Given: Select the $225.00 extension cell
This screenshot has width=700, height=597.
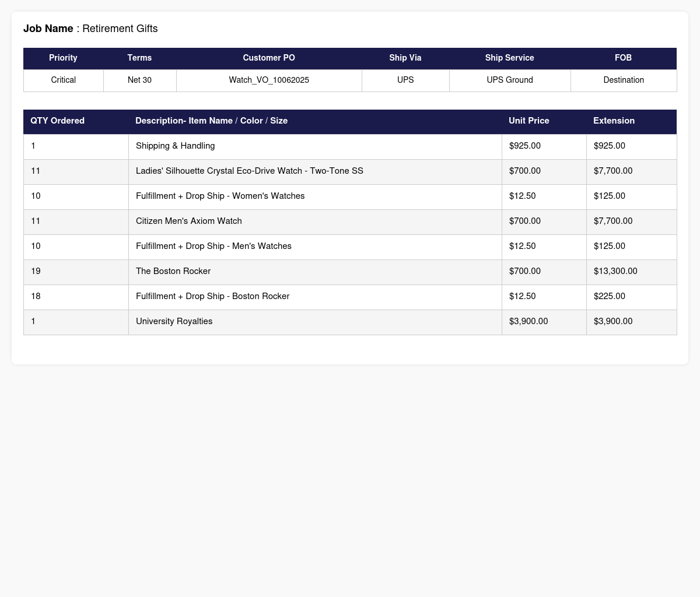Looking at the screenshot, I should [632, 297].
